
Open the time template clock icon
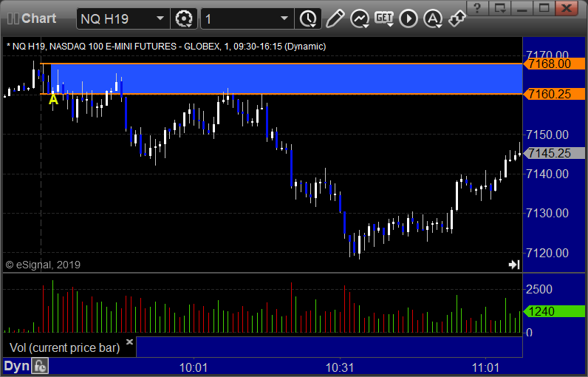point(308,18)
